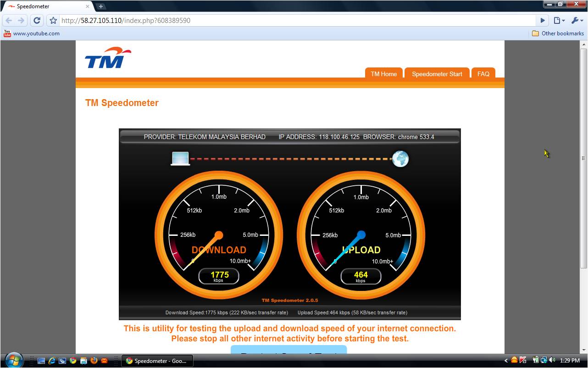Click the laptop computer icon in speedometer
Screen dimensions: 588x368
tap(180, 159)
